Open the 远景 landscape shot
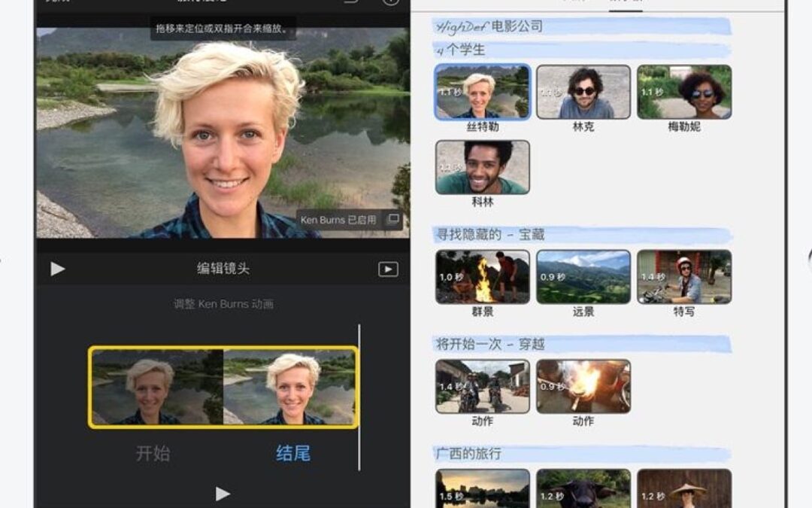The height and width of the screenshot is (508, 812). click(583, 277)
